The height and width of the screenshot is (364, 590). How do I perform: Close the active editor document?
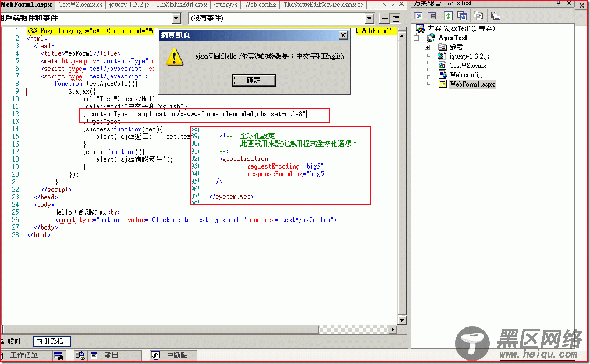pos(401,4)
